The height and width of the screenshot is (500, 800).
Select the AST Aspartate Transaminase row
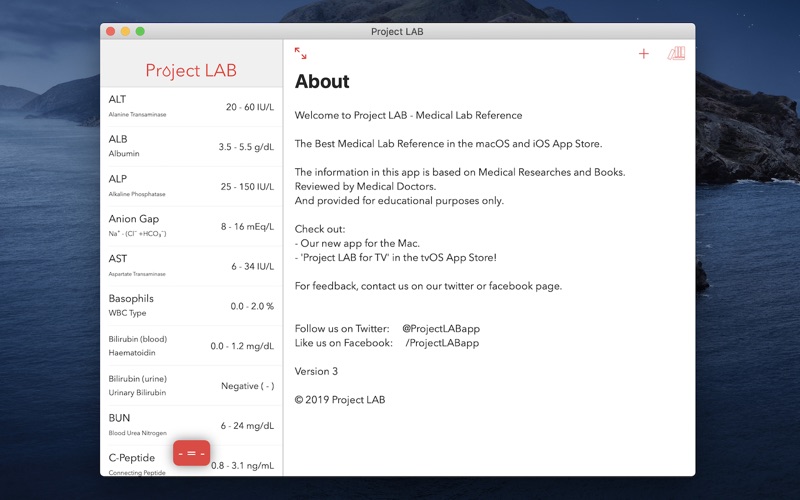tap(191, 266)
